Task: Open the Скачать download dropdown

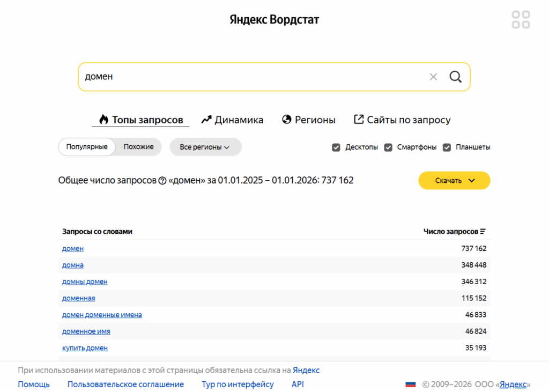Action: tap(454, 181)
